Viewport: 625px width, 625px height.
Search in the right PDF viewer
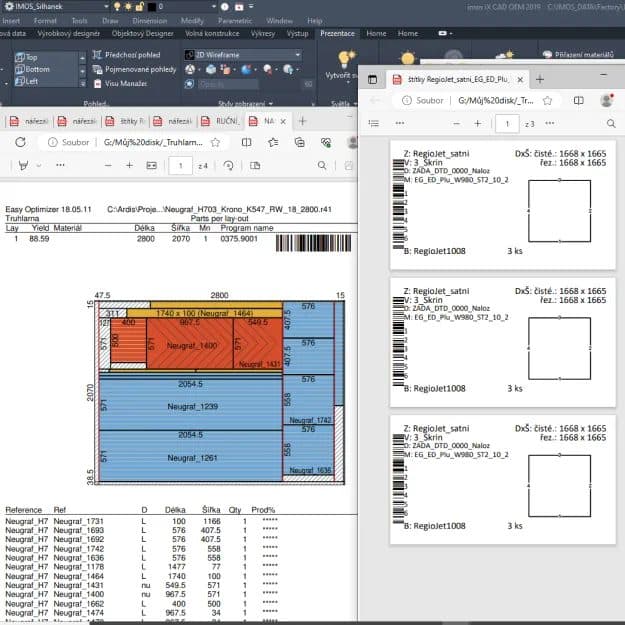pyautogui.click(x=611, y=124)
